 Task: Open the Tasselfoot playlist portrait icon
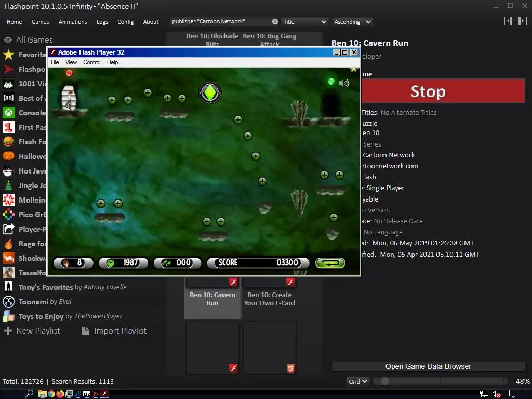(x=8, y=273)
